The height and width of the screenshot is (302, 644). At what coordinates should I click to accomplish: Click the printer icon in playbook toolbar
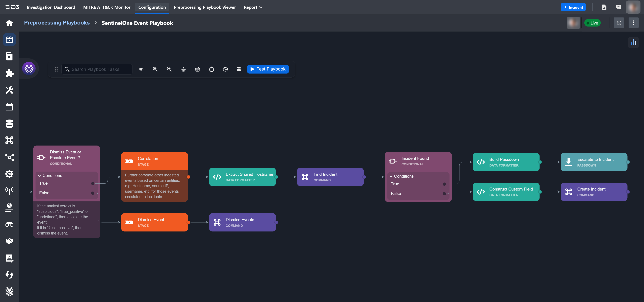point(198,69)
